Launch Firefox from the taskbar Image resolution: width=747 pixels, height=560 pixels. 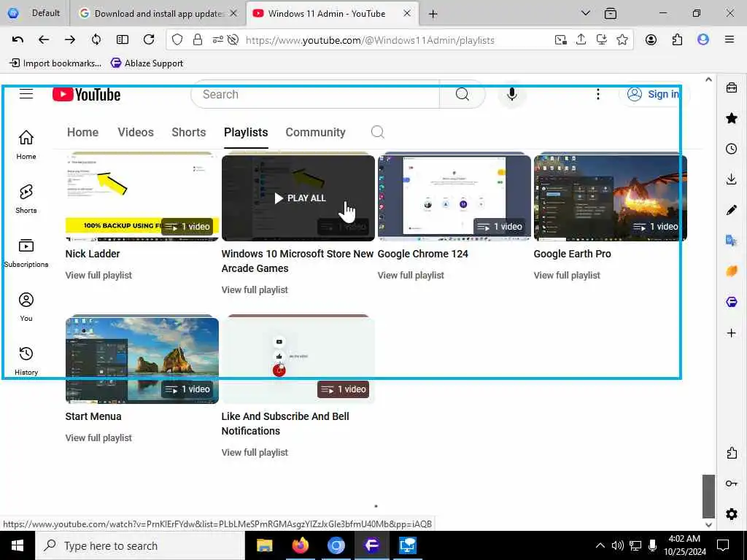300,545
